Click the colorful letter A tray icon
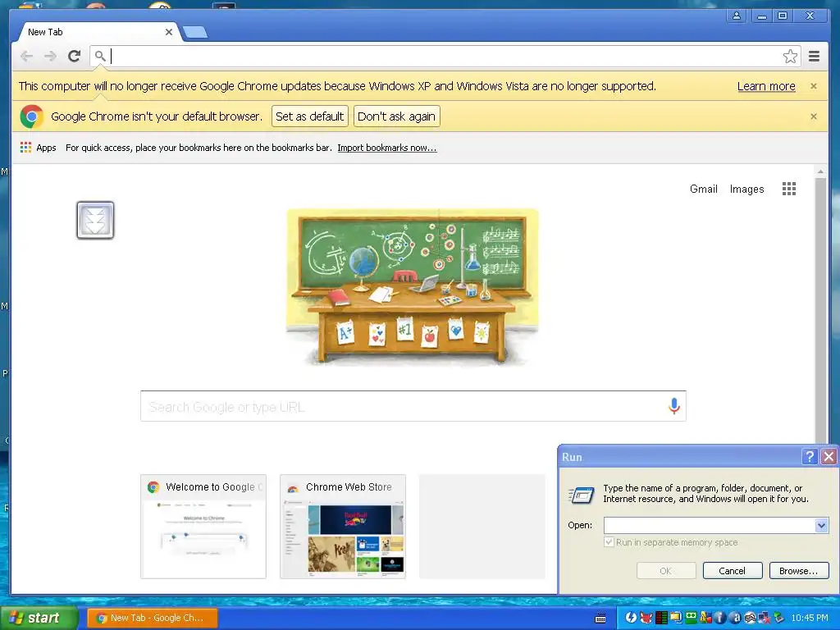Image resolution: width=840 pixels, height=630 pixels. [x=705, y=618]
